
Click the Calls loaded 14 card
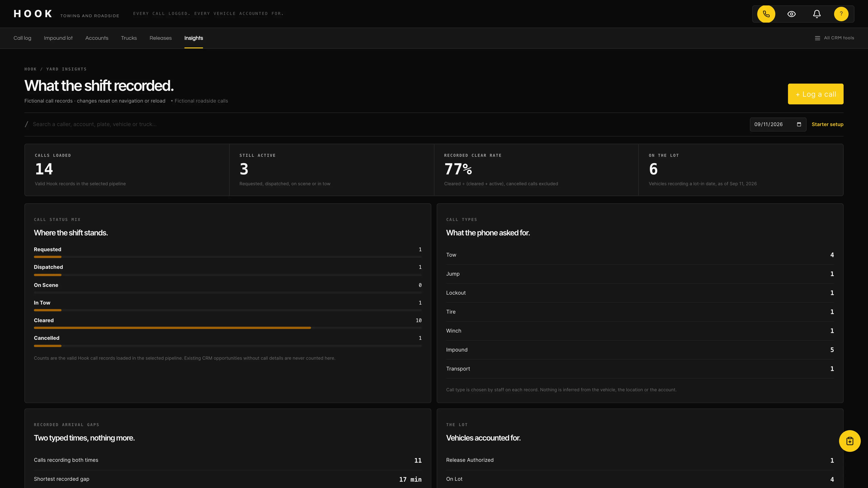click(x=127, y=170)
